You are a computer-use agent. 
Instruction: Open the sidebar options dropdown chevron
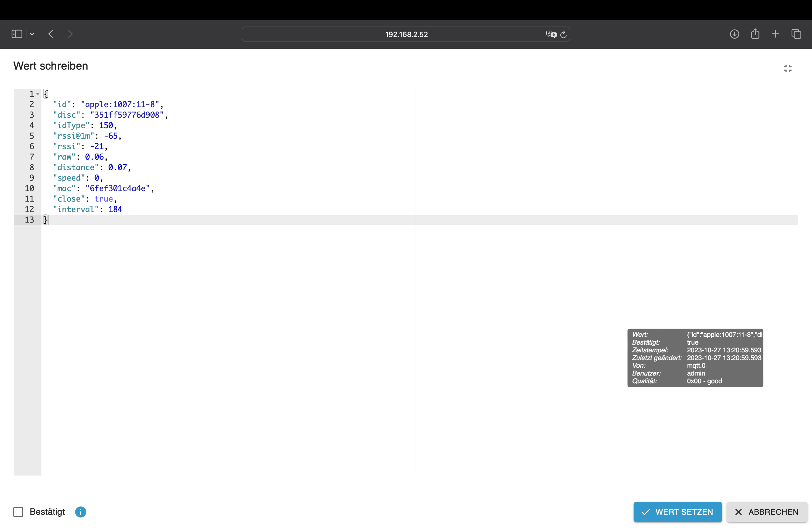[x=32, y=34]
